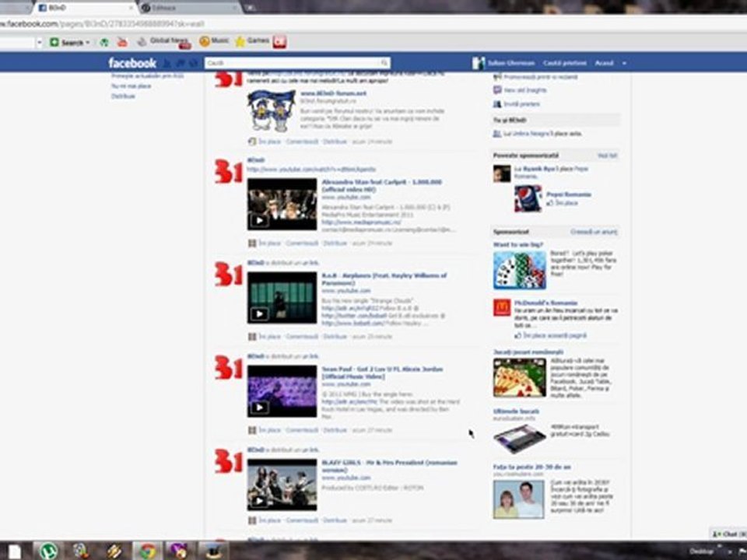Screen dimensions: 747x560
Task: Switch to the B3nD browser tab
Action: point(86,8)
